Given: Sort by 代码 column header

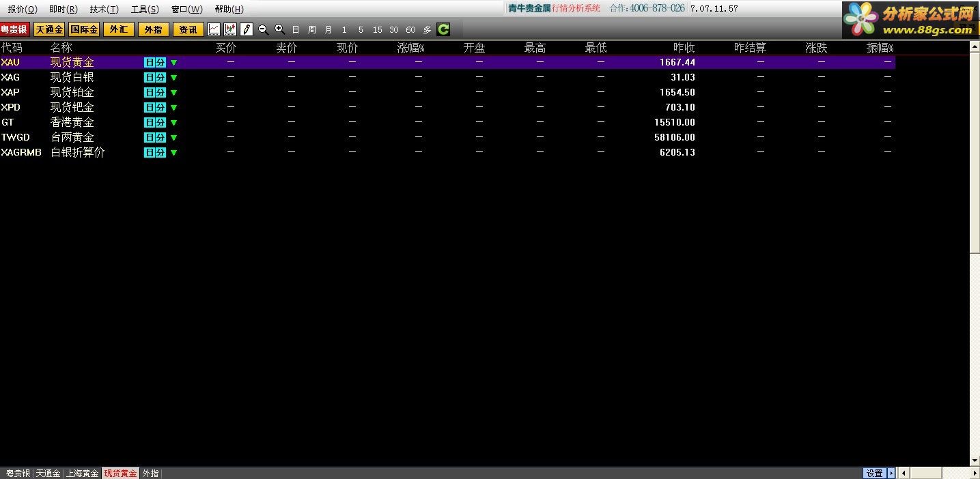Looking at the screenshot, I should pos(12,48).
